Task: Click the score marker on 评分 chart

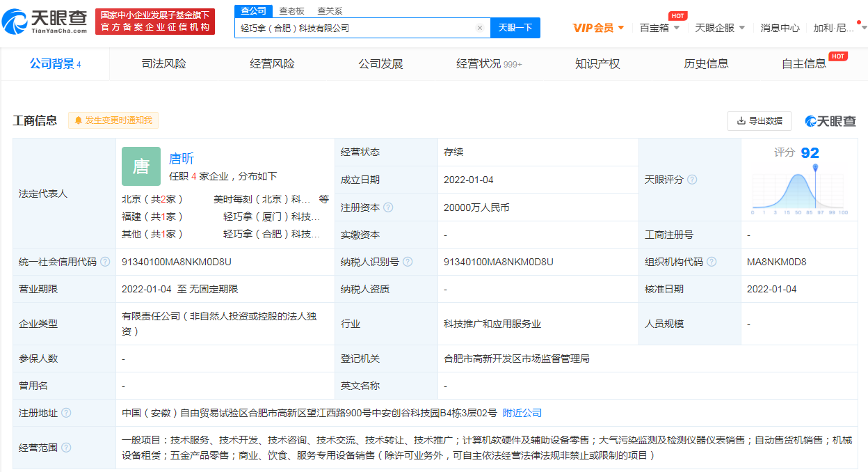Action: point(814,167)
